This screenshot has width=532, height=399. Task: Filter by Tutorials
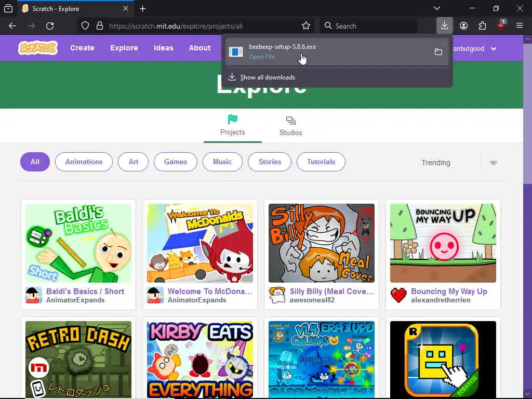tap(321, 162)
